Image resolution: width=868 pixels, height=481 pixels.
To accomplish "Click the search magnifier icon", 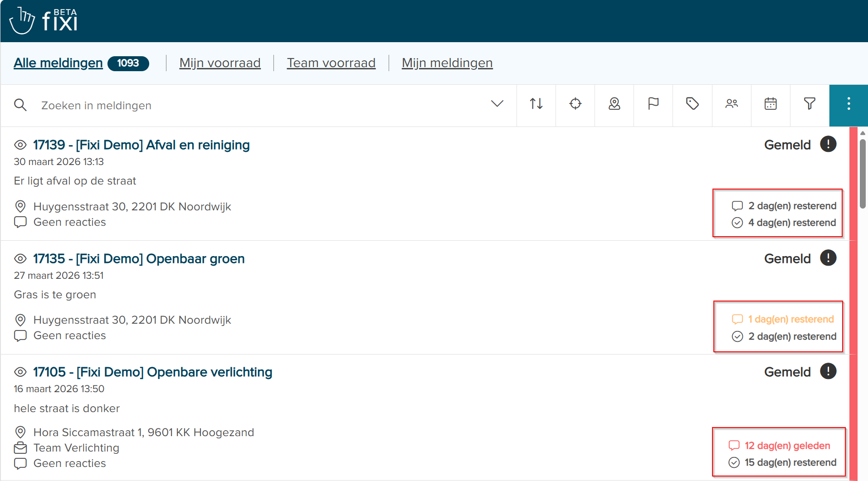I will 20,105.
